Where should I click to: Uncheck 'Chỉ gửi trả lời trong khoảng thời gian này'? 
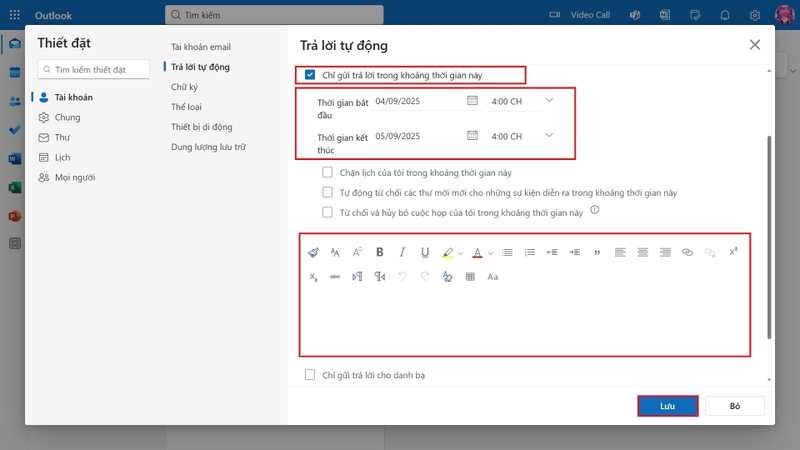(310, 75)
